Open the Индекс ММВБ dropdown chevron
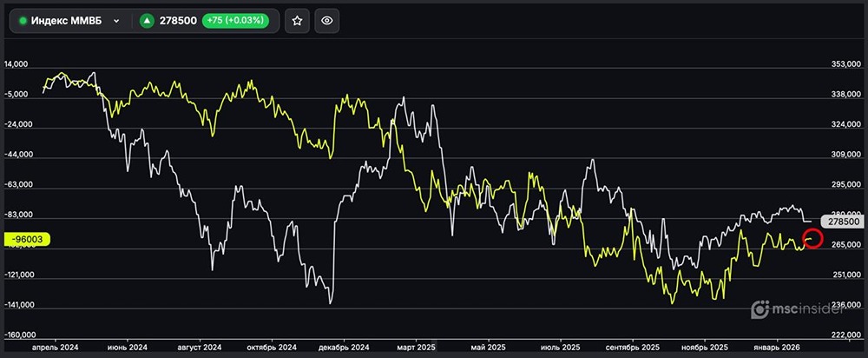868x358 pixels. pyautogui.click(x=115, y=21)
